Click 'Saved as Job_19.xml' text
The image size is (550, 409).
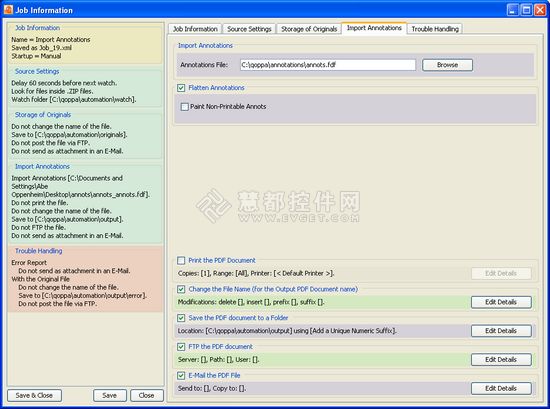pos(41,48)
